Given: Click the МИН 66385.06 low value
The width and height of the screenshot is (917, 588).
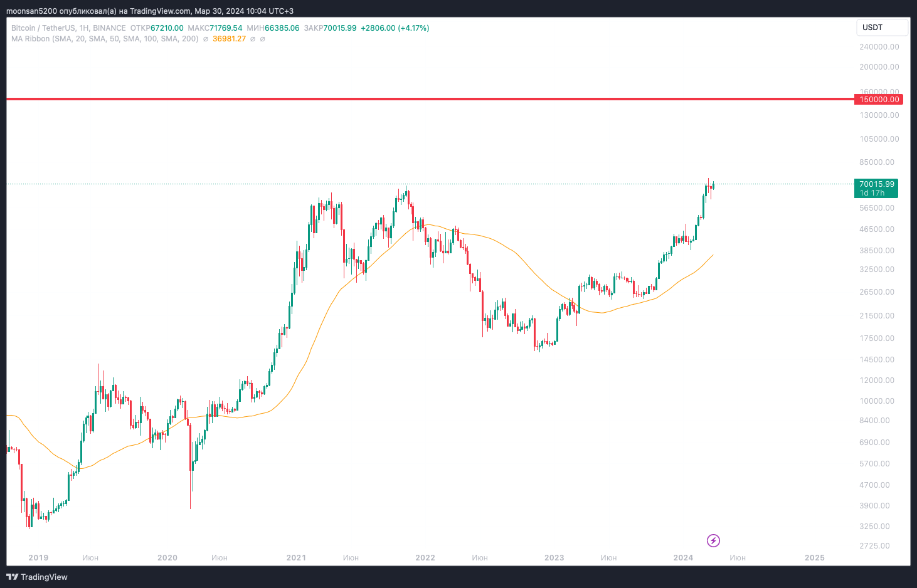Looking at the screenshot, I should (x=273, y=28).
